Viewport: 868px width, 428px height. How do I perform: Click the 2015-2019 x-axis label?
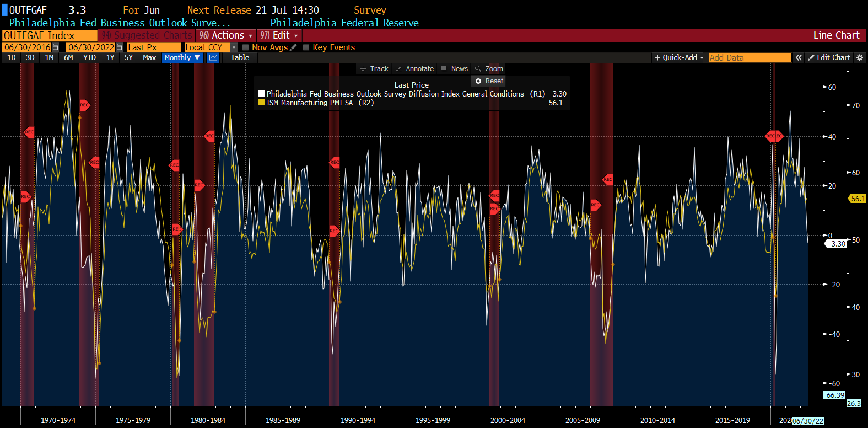(732, 420)
